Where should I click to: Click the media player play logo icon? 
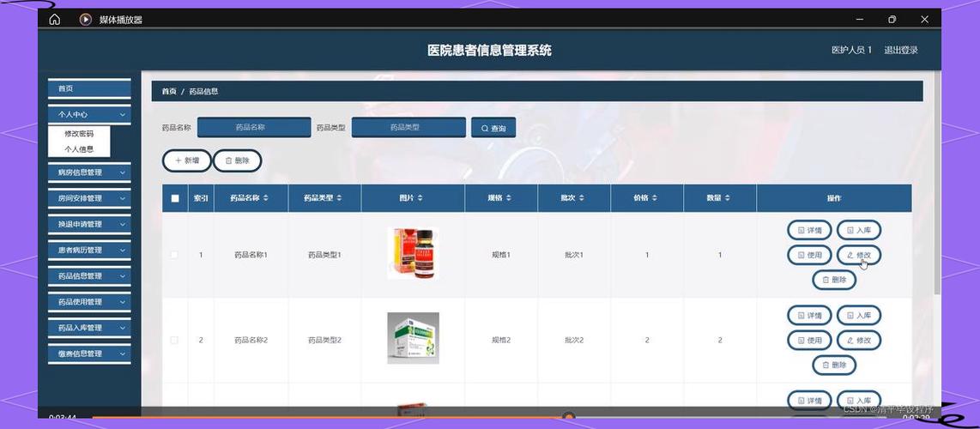(86, 20)
